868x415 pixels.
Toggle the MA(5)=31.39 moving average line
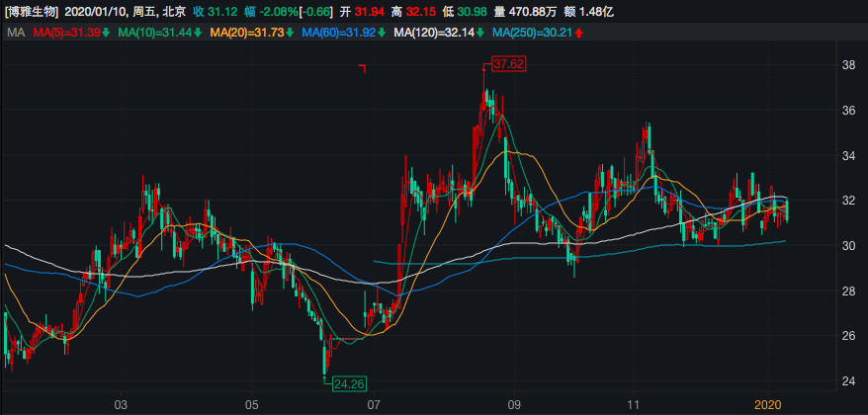tap(65, 34)
